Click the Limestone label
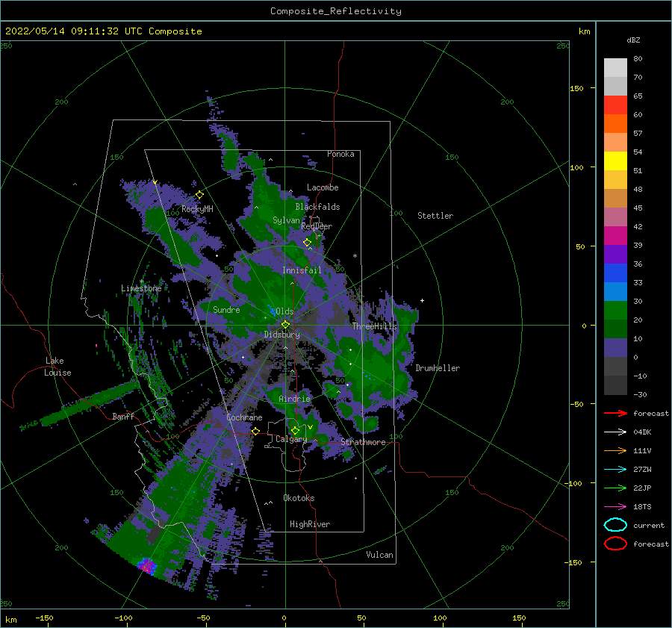Viewport: 672px width, 628px height. (x=141, y=288)
